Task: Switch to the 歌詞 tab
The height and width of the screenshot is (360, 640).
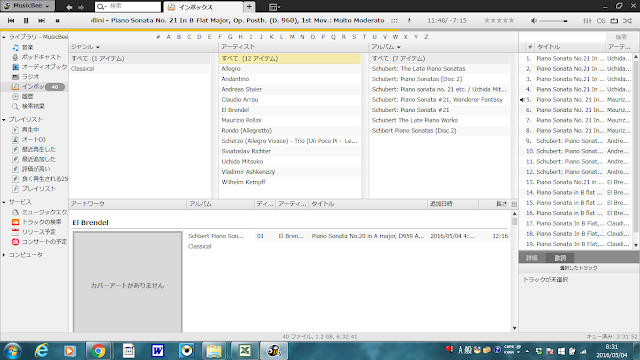Action: click(560, 258)
